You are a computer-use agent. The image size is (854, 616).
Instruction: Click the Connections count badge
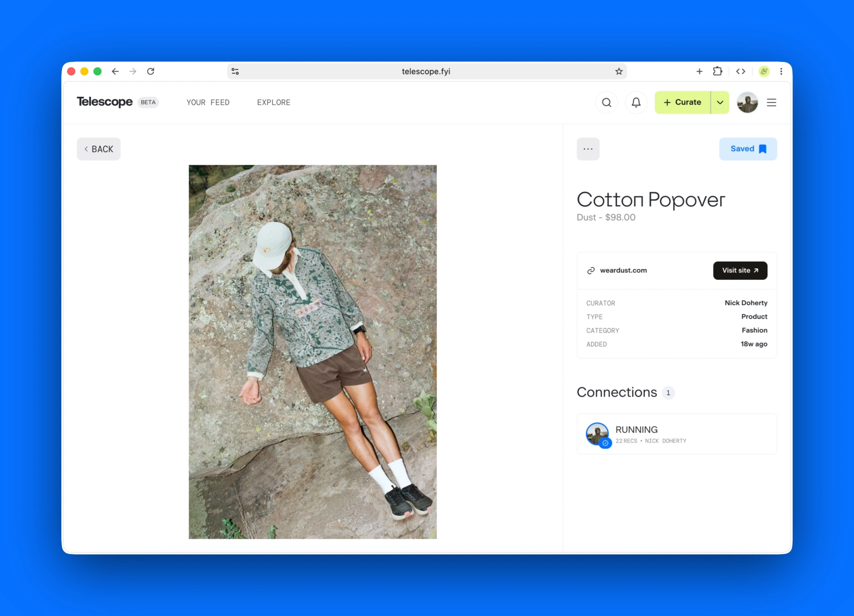pyautogui.click(x=668, y=393)
